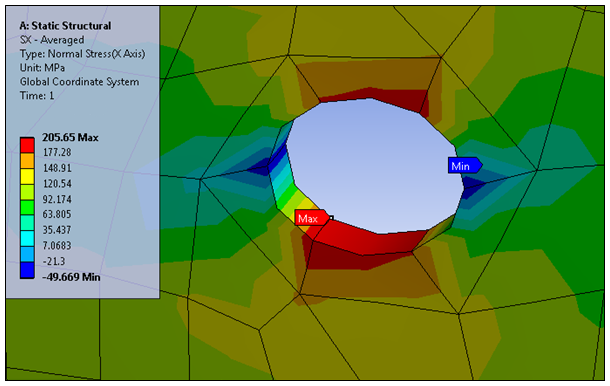Click the '-21.3' legend value
Screen dimensions: 610x386
tap(54, 261)
